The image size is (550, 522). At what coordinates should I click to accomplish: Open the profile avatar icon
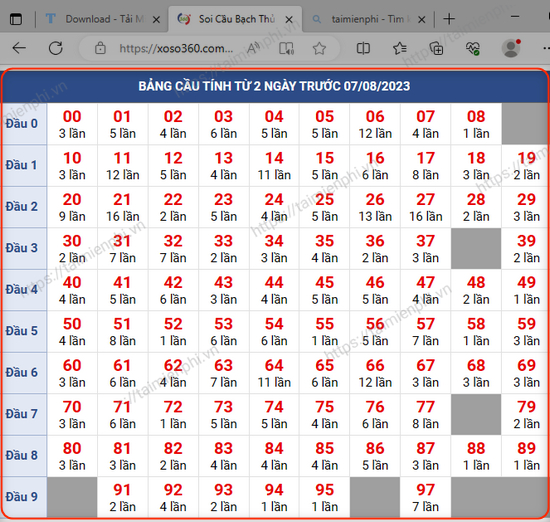(x=511, y=48)
